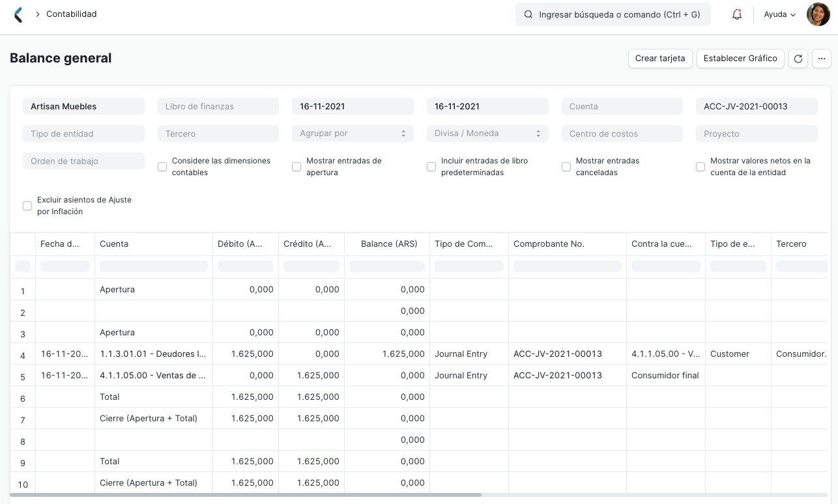838x504 pixels.
Task: Click Journal Entry cell in row 5
Action: pyautogui.click(x=469, y=375)
